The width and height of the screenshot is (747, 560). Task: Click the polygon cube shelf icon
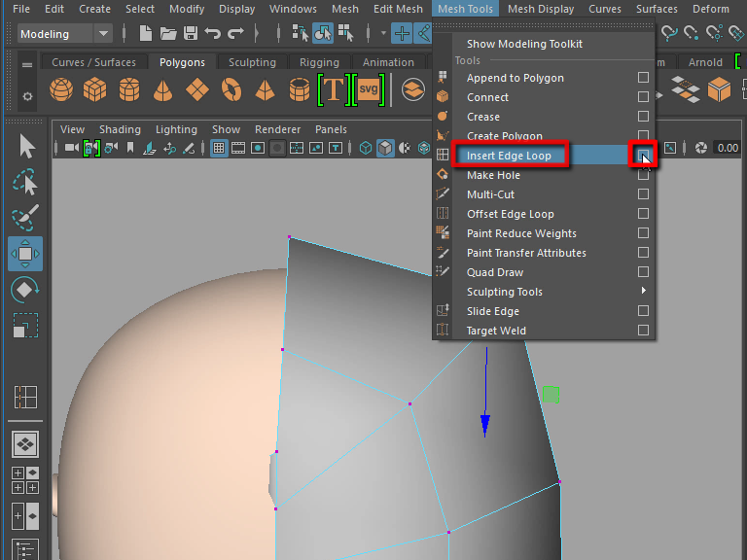(95, 91)
